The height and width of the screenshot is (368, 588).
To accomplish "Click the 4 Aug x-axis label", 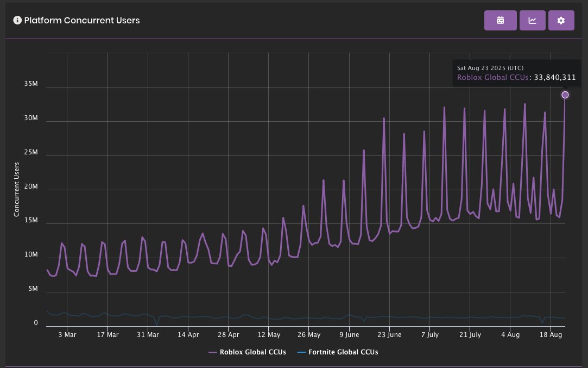I will pos(510,335).
